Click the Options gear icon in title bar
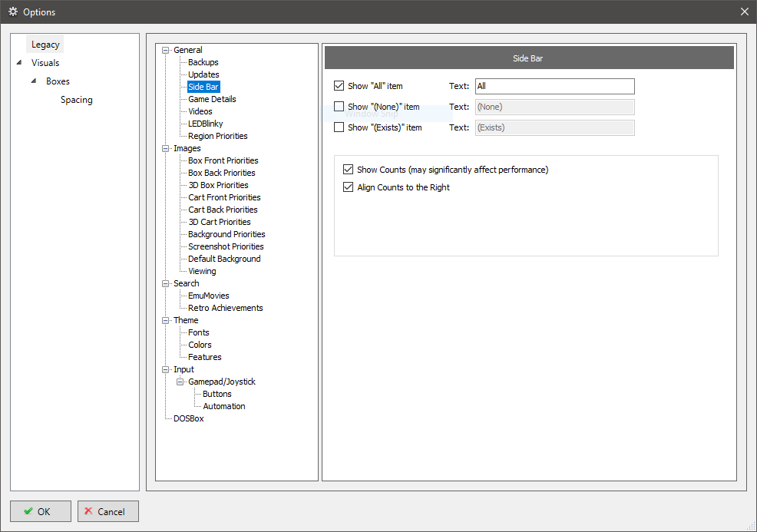 click(12, 12)
